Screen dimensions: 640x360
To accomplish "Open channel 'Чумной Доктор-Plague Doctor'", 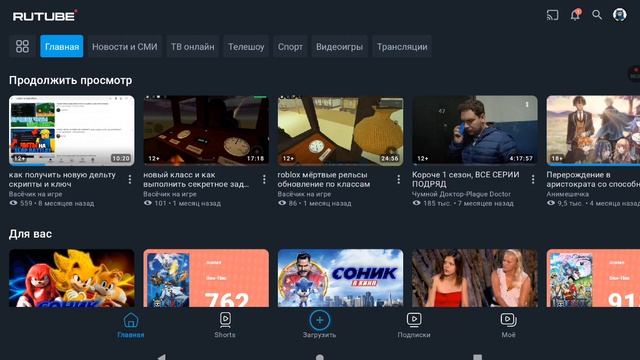I will click(461, 194).
